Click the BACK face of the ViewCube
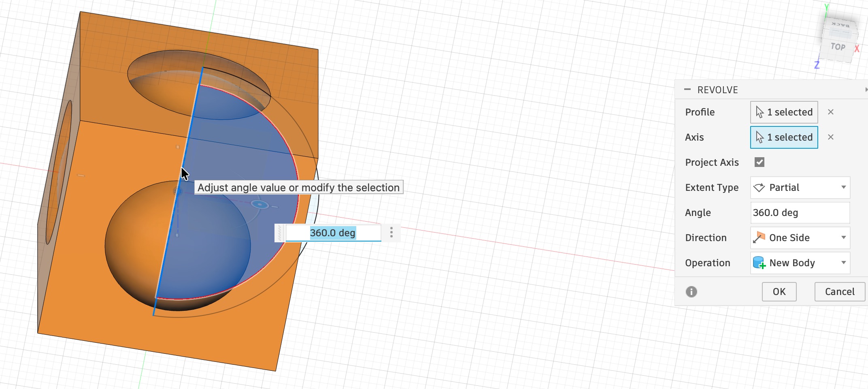868x389 pixels. [840, 25]
